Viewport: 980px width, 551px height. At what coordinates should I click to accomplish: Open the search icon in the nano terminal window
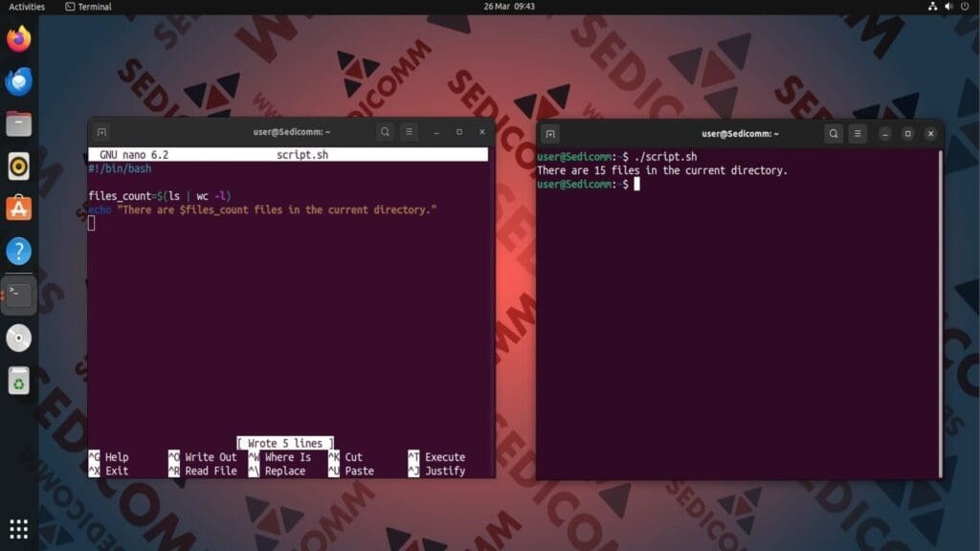[384, 132]
